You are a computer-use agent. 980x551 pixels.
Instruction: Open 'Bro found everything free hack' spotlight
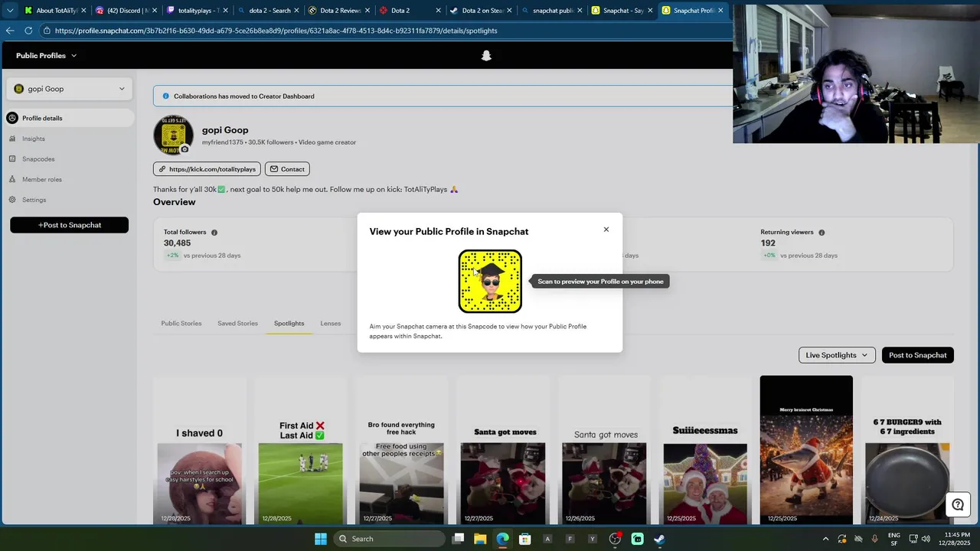401,450
